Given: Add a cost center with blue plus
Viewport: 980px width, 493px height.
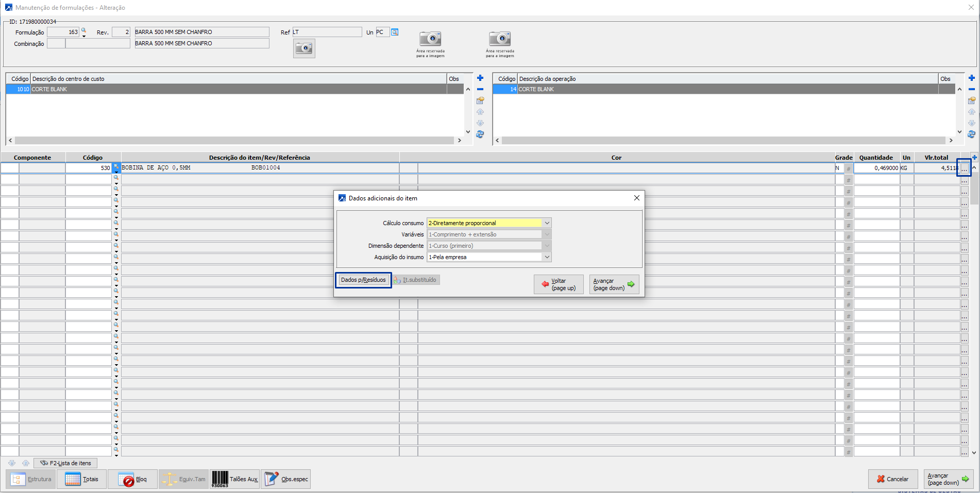Looking at the screenshot, I should pyautogui.click(x=480, y=78).
